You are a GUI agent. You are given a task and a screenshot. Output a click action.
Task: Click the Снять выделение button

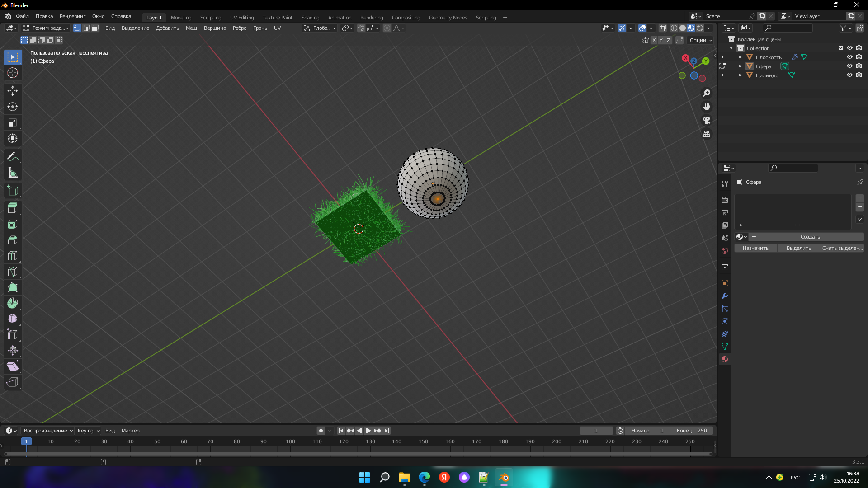[x=842, y=248]
